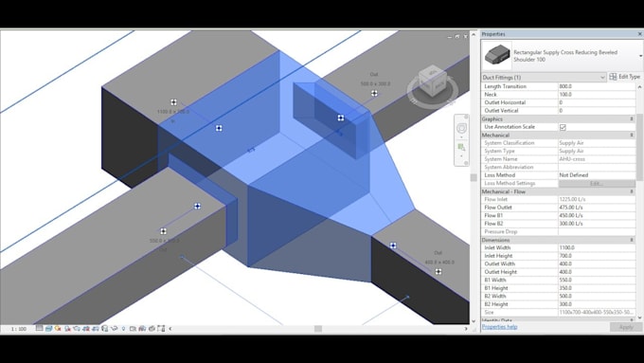Toggle the Show Analytical Model icon
Screen dimensions: 644x363
pos(142,329)
